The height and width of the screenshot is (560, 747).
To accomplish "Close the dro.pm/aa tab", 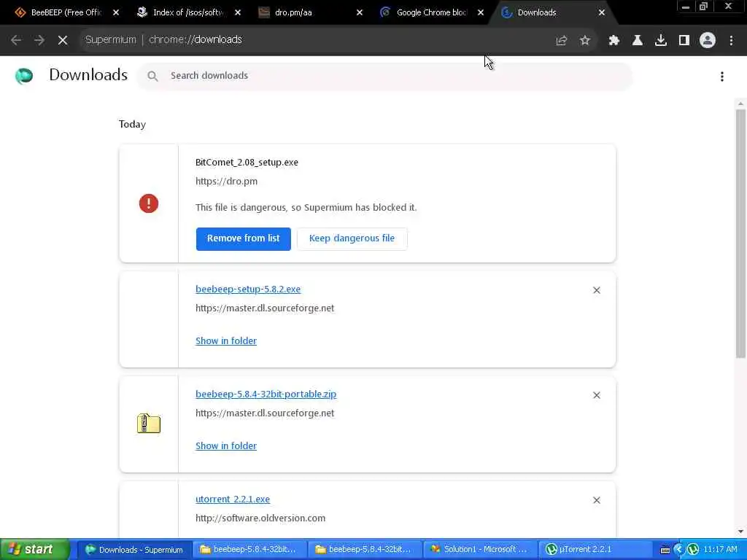I will pos(360,13).
